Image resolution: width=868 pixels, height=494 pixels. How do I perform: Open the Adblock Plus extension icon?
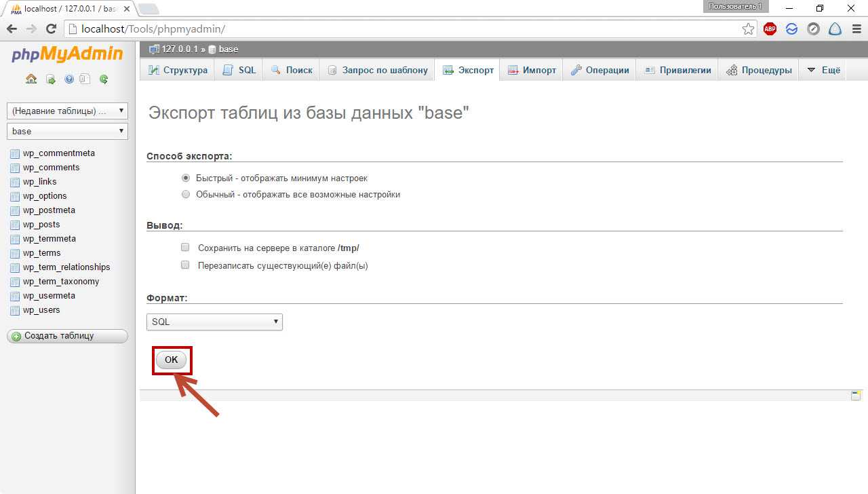(770, 29)
